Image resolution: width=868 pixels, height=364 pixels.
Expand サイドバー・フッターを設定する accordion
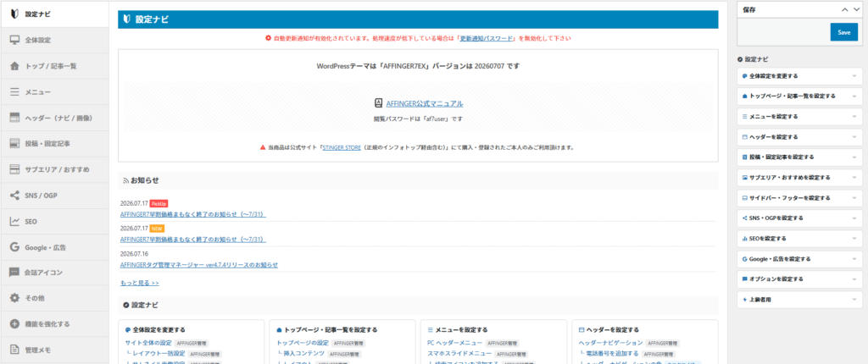pos(799,197)
